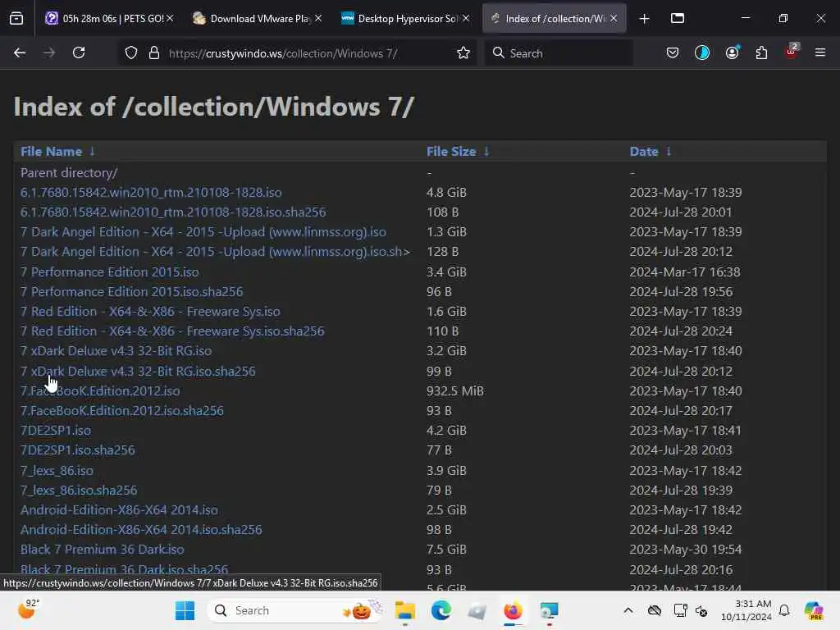Click the address bar URL

pos(283,53)
